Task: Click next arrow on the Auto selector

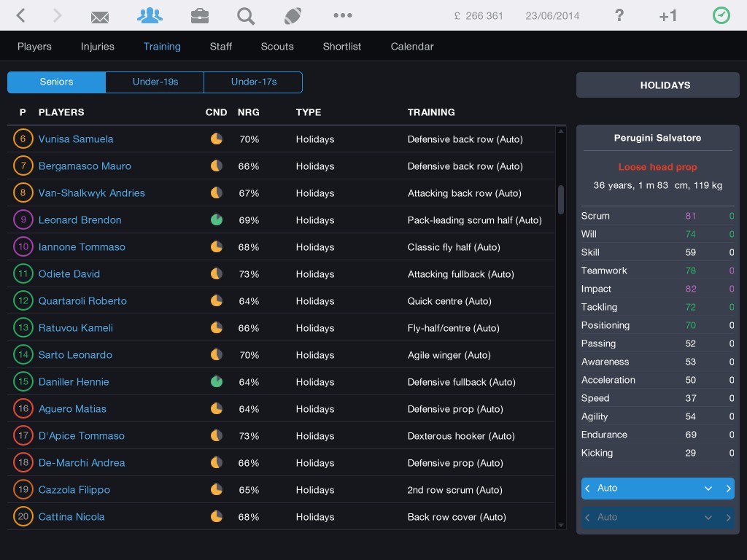Action: tap(727, 489)
